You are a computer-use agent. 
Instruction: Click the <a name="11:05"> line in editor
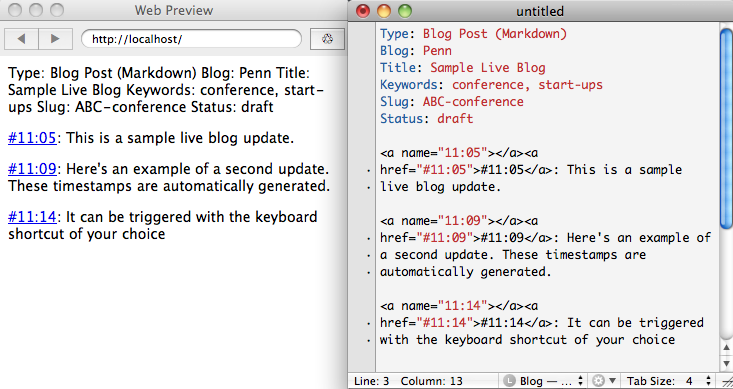(x=459, y=153)
